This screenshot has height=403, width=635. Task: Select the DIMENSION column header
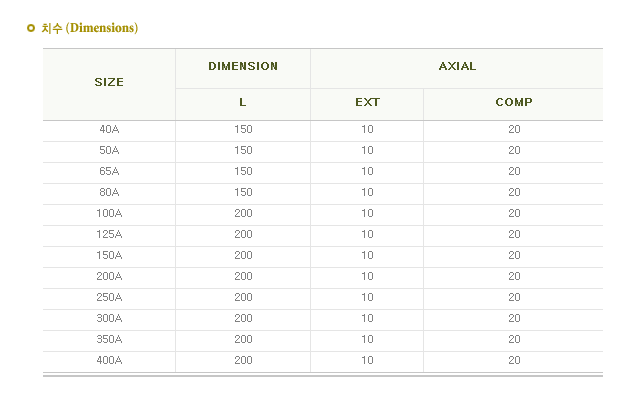243,67
